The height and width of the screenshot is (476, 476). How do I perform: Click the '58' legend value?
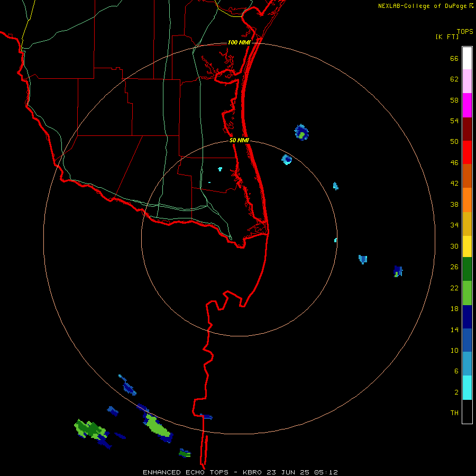(454, 100)
